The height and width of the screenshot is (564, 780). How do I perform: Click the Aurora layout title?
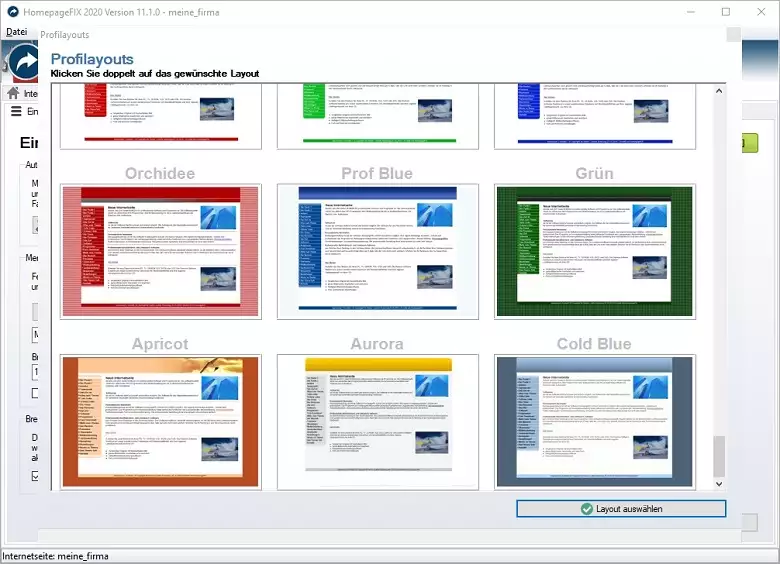[377, 344]
